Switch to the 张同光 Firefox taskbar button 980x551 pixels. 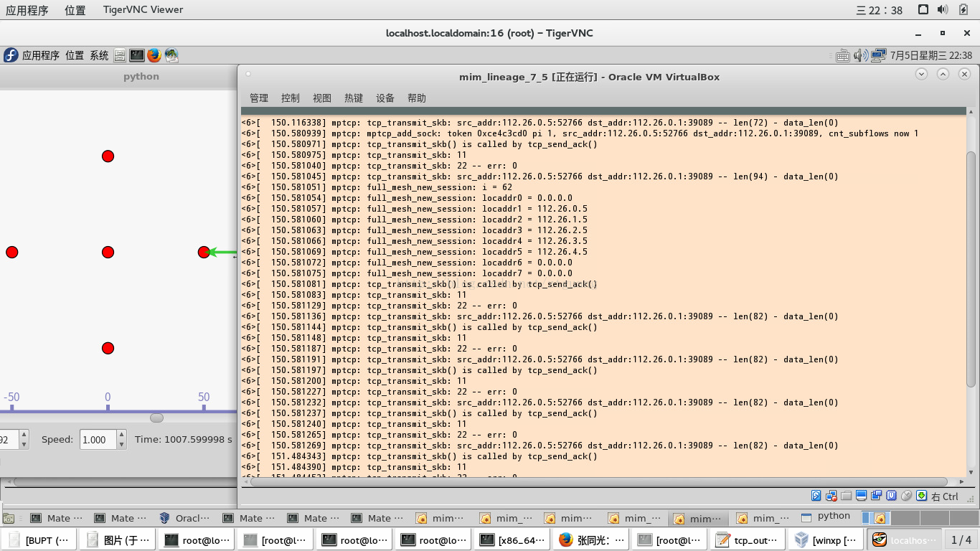[592, 540]
